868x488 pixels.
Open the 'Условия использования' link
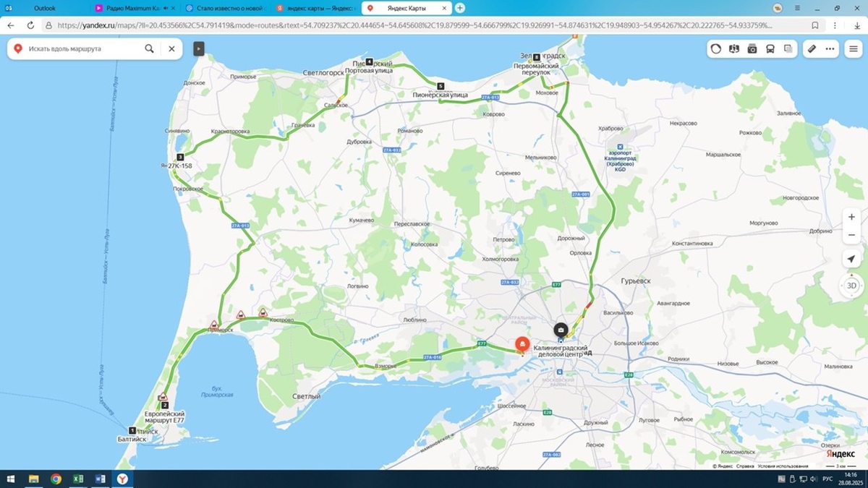(x=783, y=466)
